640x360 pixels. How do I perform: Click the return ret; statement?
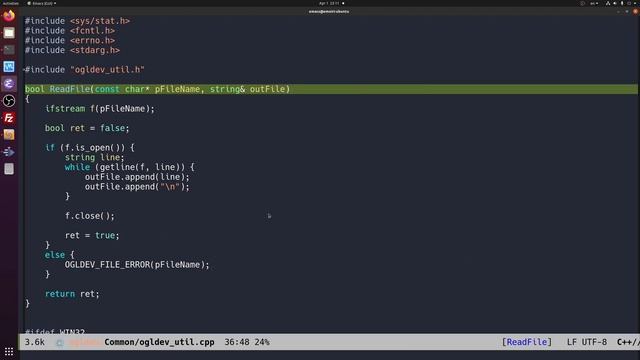click(72, 294)
